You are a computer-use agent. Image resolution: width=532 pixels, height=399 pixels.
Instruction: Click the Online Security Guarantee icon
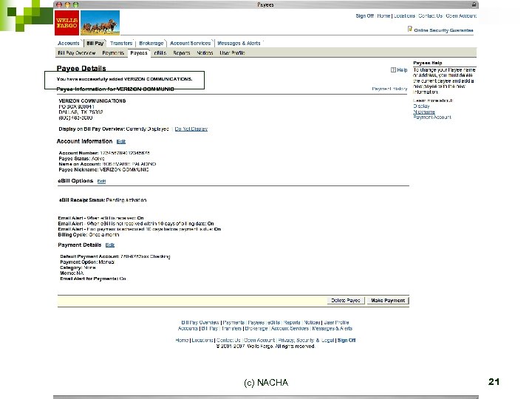point(410,29)
